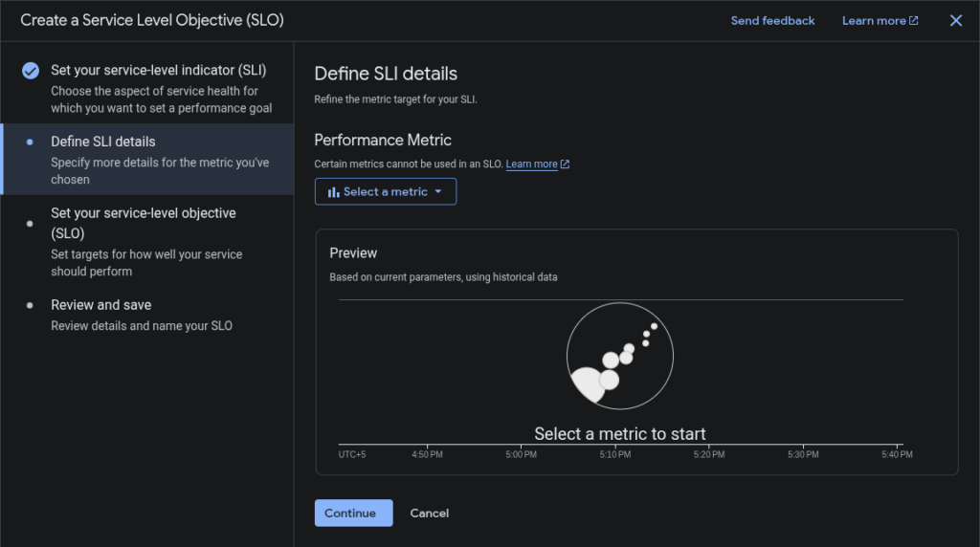Image resolution: width=980 pixels, height=547 pixels.
Task: Click the Review and save step bullet
Action: [x=31, y=305]
